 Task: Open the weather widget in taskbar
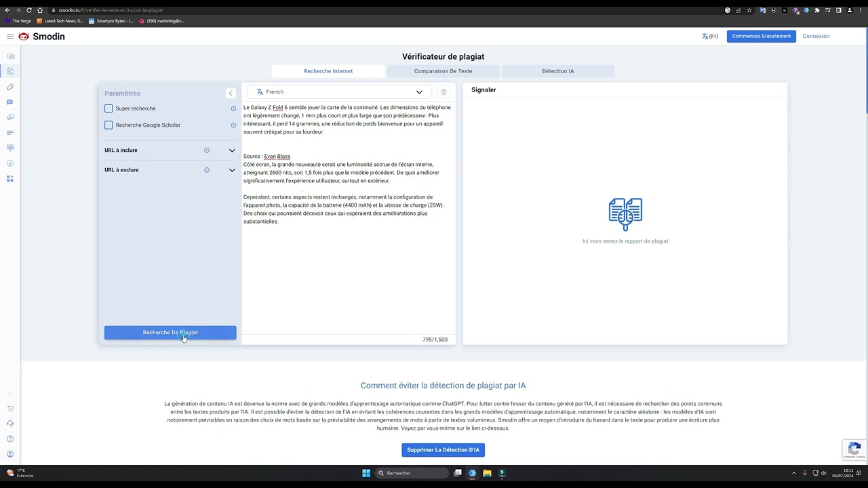click(x=20, y=473)
